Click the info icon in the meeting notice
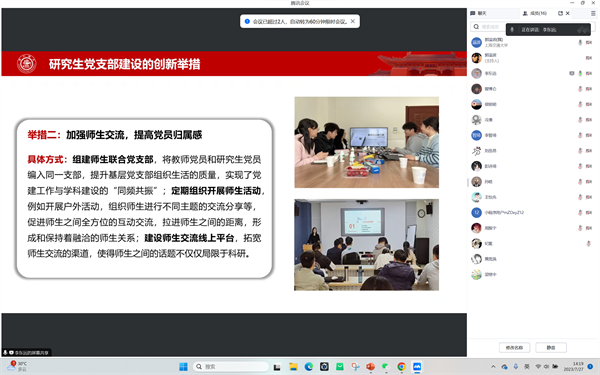This screenshot has height=375, width=600. tap(247, 21)
